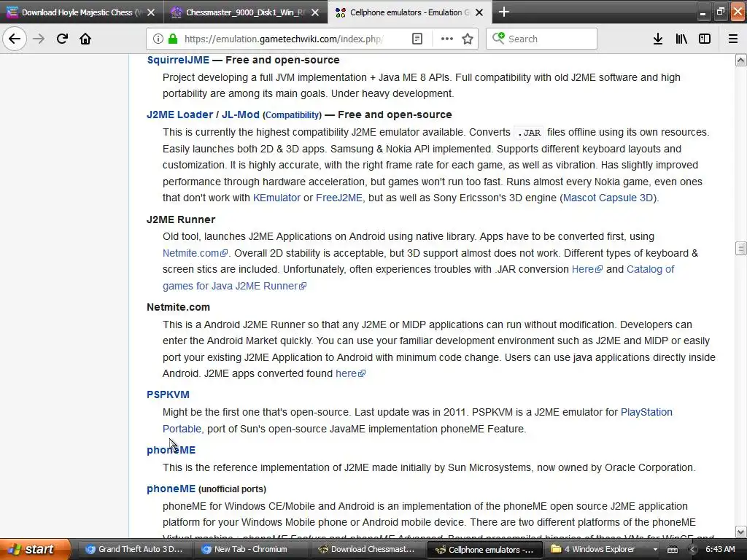Open the JL-Mod link
Screen dimensions: 747x560
(241, 114)
